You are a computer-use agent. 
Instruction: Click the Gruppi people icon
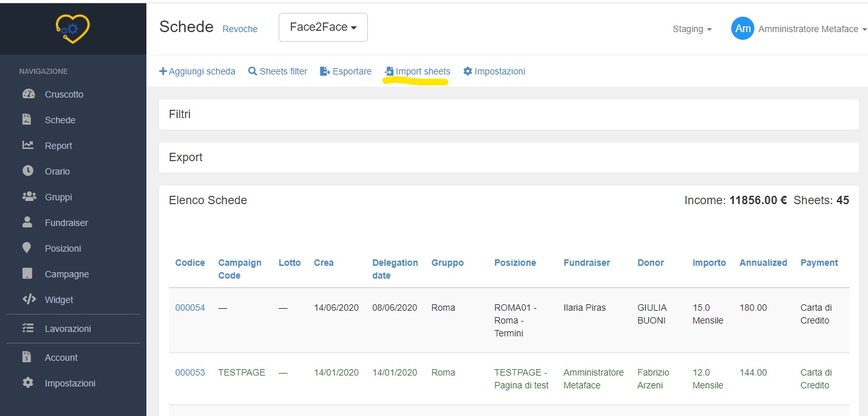click(28, 196)
